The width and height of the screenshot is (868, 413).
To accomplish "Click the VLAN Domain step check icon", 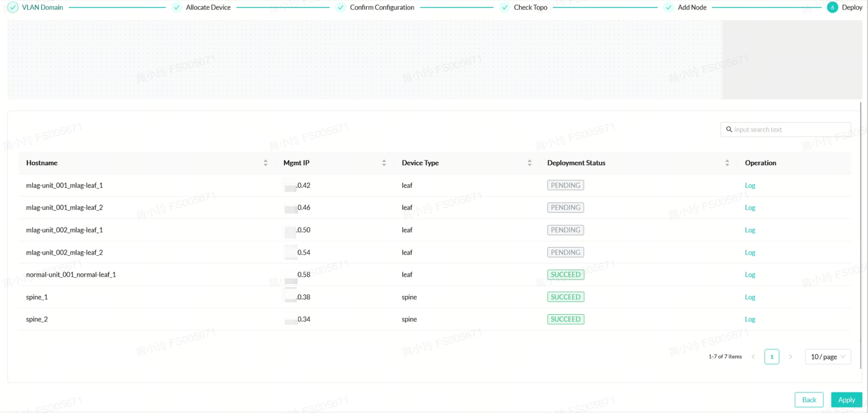I will [13, 8].
